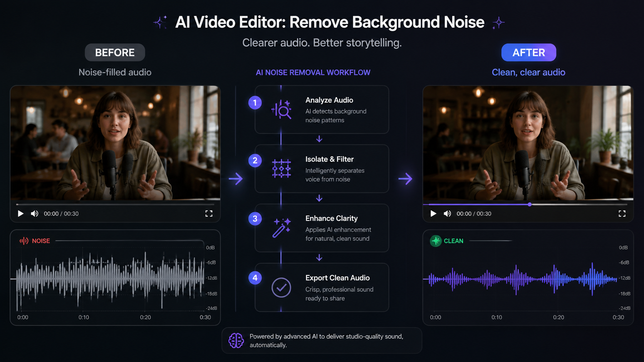Select the Export Clean Audio step title

337,278
